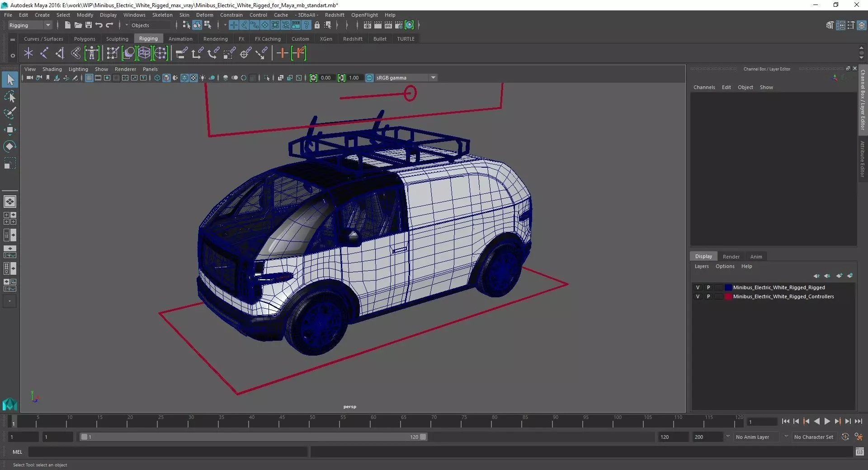
Task: Open the viewport Shading menu
Action: [x=52, y=69]
